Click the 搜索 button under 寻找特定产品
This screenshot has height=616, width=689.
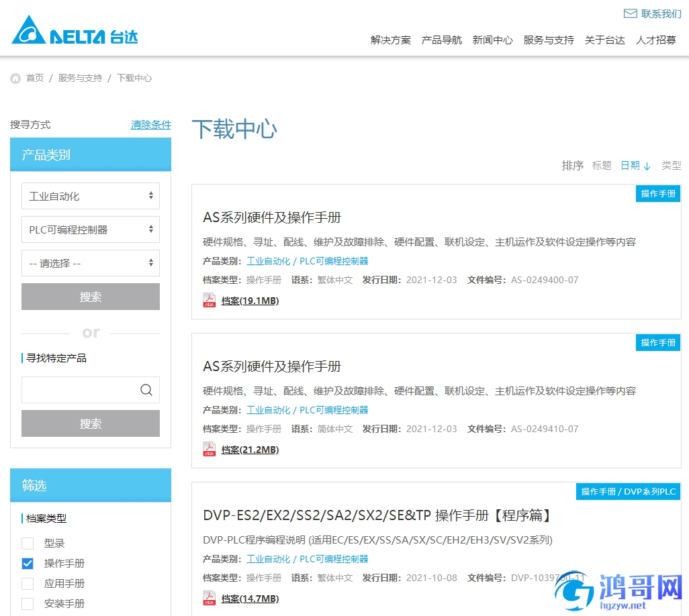pos(91,423)
